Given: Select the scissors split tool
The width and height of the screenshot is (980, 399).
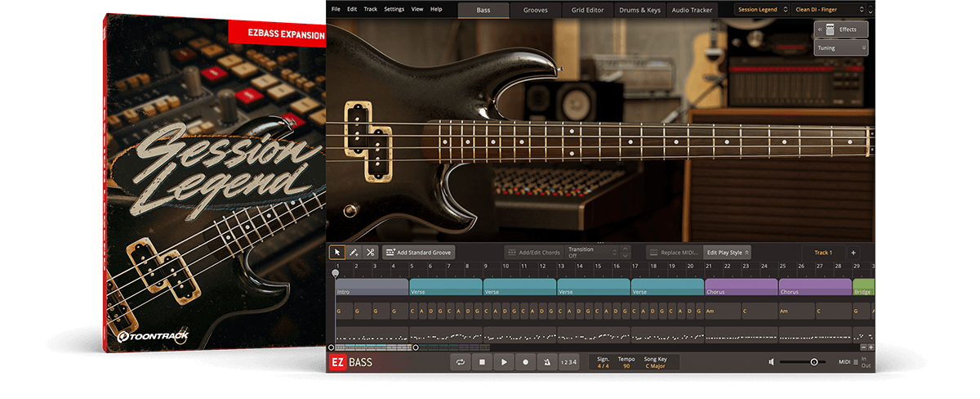Looking at the screenshot, I should (370, 253).
